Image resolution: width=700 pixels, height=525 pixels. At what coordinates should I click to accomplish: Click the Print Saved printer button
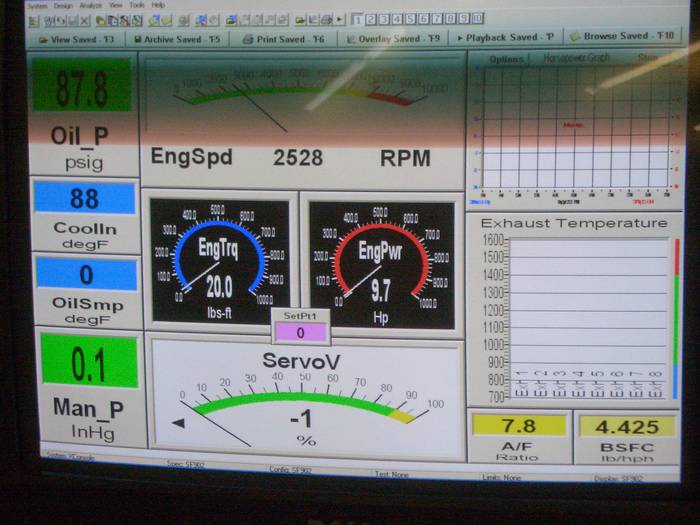tap(283, 38)
